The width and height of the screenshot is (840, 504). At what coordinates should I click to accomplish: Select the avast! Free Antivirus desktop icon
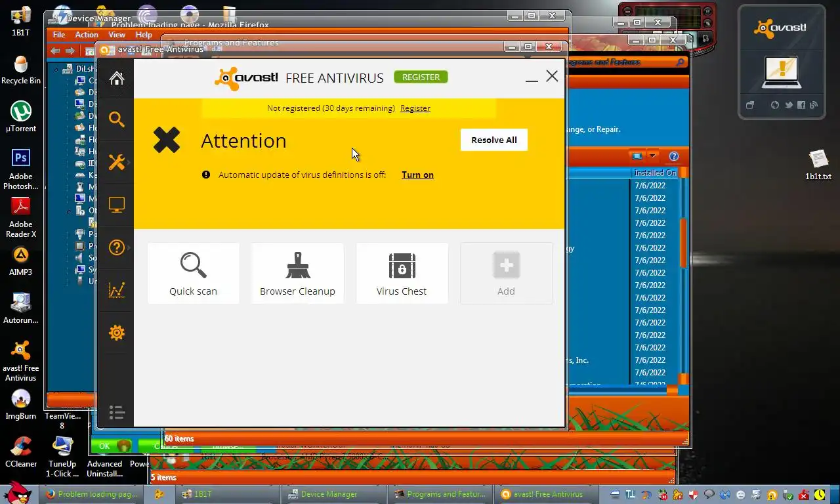pos(21,361)
